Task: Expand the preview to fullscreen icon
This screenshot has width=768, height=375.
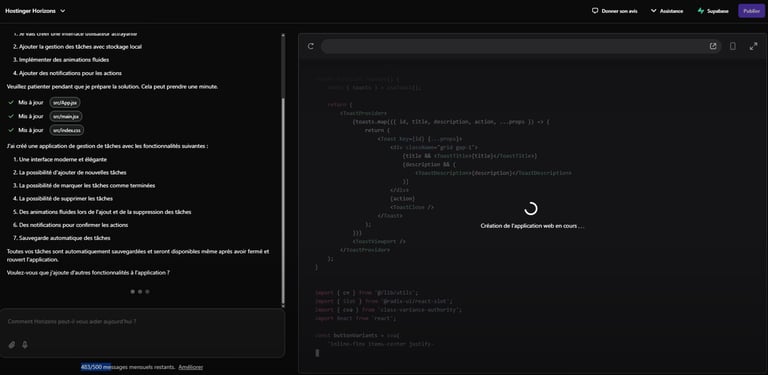Action: tap(753, 46)
